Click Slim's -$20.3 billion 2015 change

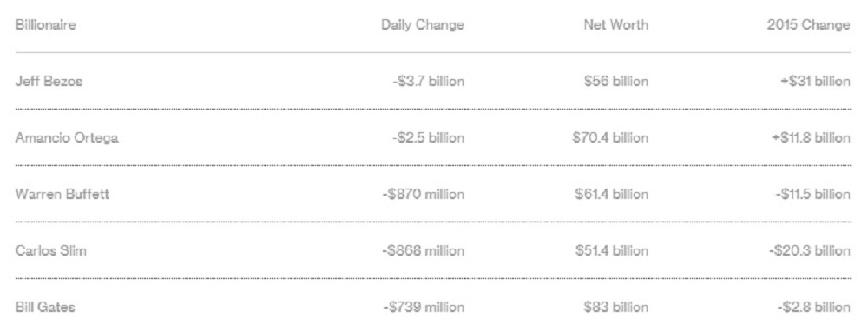point(809,251)
